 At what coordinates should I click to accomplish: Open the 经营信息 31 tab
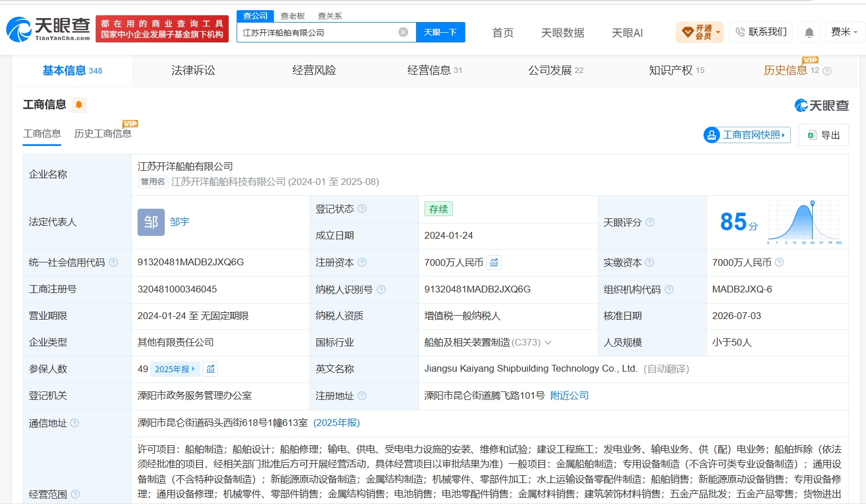pos(435,71)
